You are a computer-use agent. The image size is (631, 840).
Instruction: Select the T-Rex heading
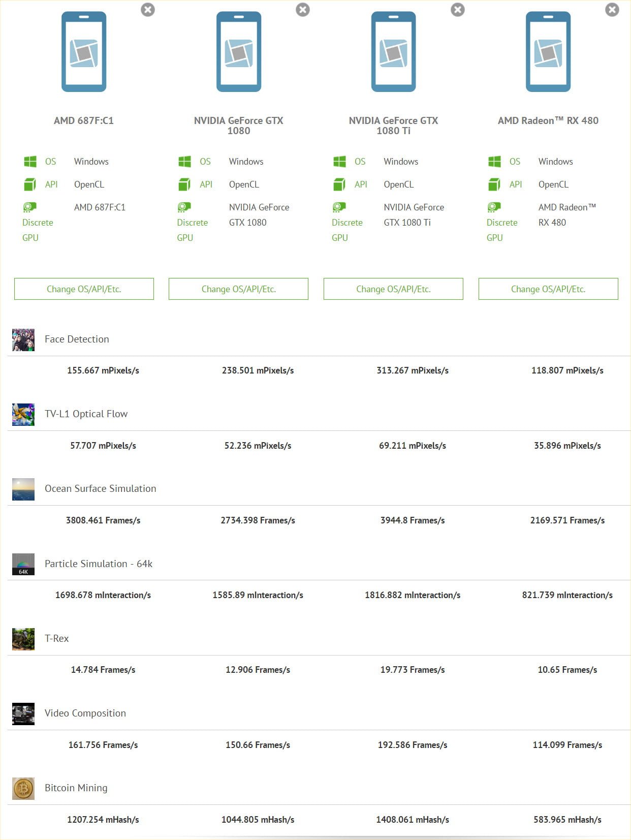[56, 638]
